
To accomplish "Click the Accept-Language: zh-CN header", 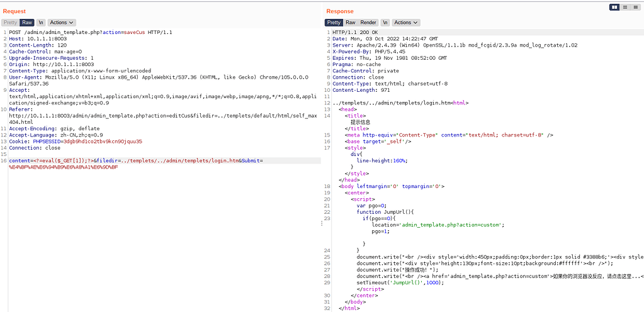I will 56,135.
